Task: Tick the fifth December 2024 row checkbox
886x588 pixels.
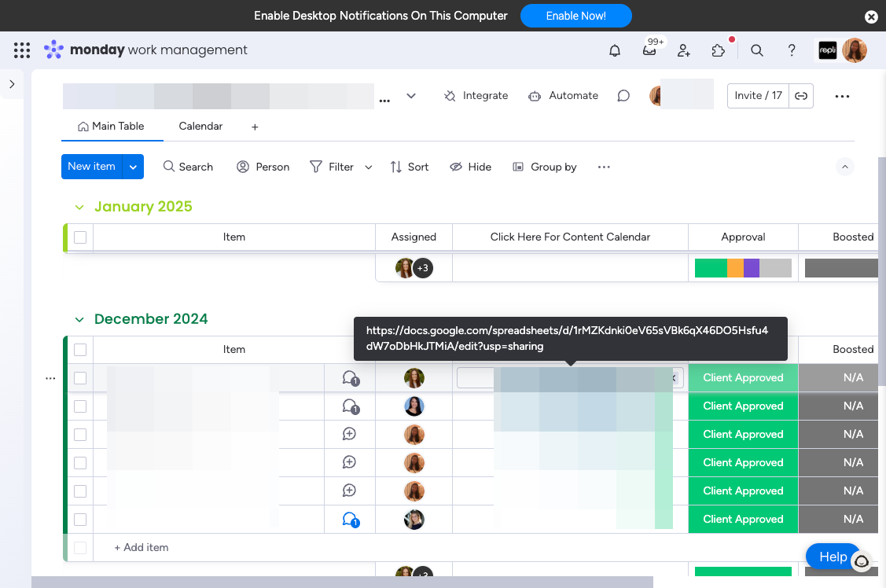Action: point(80,491)
